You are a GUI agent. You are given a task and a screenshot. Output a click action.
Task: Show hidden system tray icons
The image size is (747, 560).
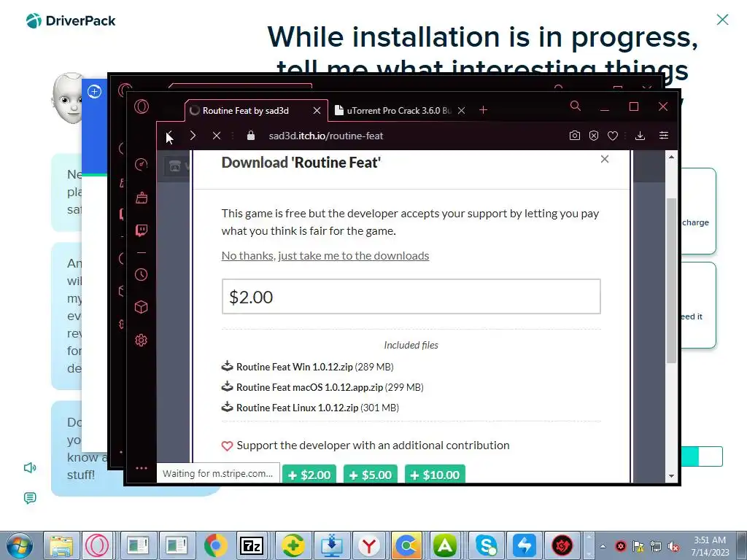603,546
